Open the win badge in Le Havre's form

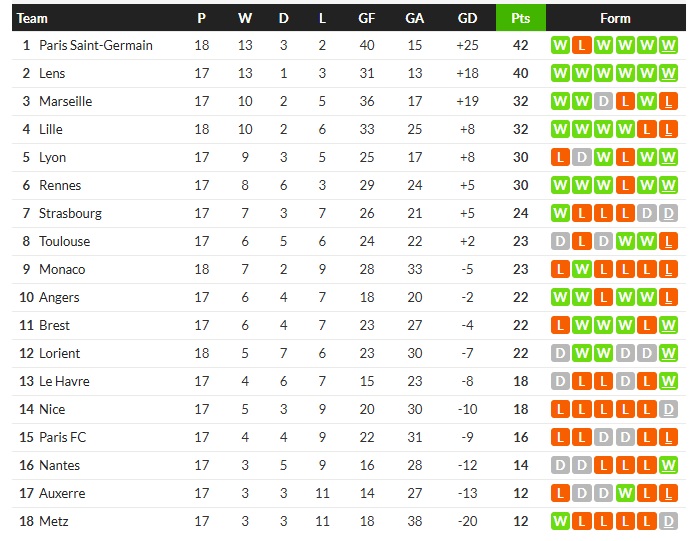coord(669,381)
